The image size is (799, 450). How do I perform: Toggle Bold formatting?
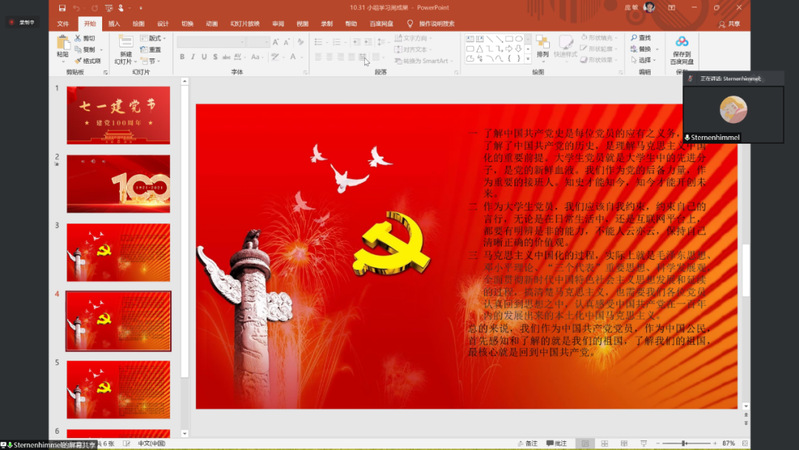point(182,57)
